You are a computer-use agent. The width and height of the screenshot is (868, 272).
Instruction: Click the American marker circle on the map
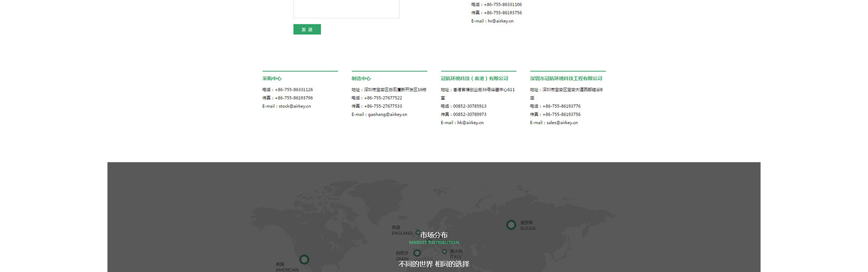pos(304,260)
